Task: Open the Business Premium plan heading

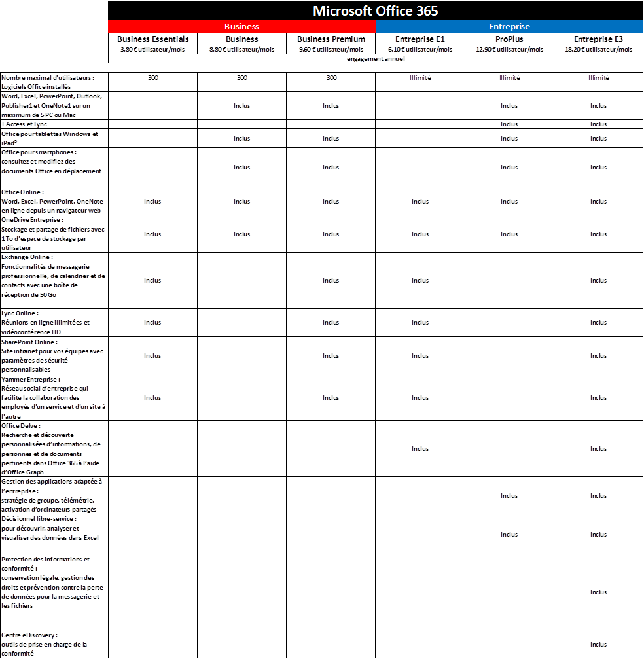Action: tap(331, 39)
